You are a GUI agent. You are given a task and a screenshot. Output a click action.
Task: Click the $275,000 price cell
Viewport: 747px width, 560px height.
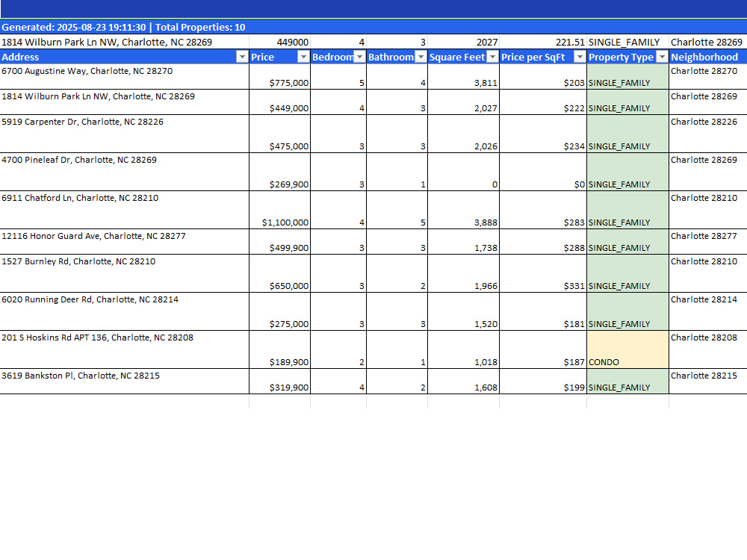[x=279, y=311]
